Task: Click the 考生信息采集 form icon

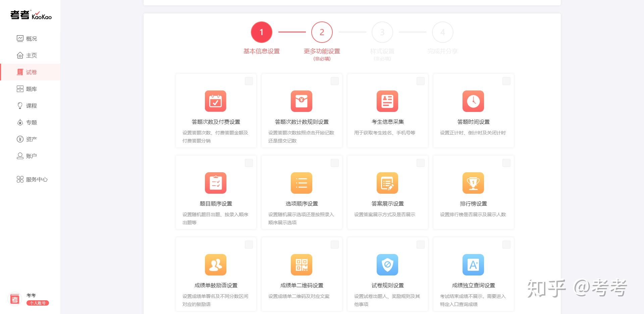Action: (x=387, y=101)
